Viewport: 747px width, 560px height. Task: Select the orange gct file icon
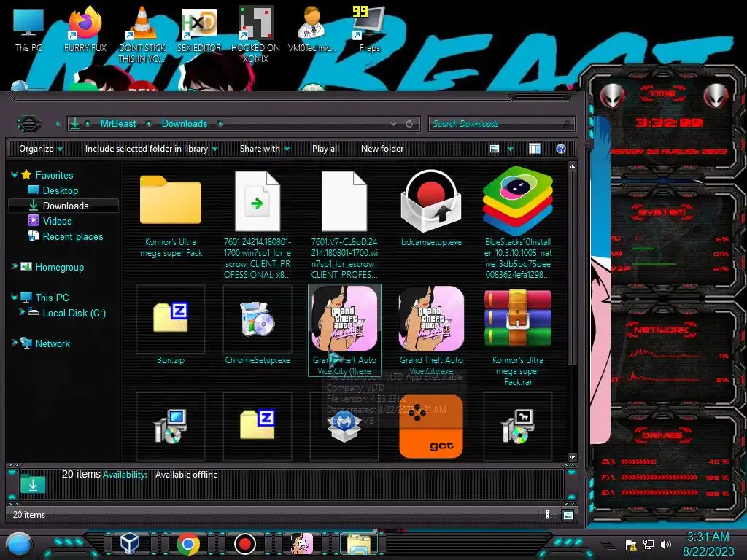(x=431, y=426)
